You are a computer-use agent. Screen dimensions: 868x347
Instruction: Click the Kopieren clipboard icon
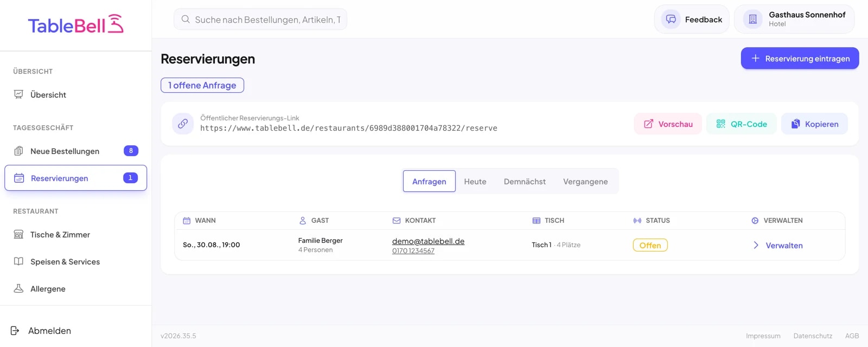click(795, 124)
